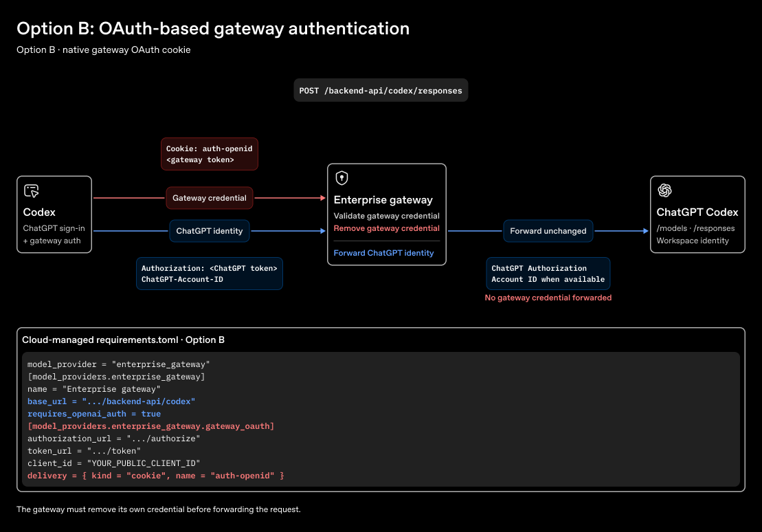Click the delivery cookie code line
Screen dimensions: 762x532
pyautogui.click(x=155, y=476)
